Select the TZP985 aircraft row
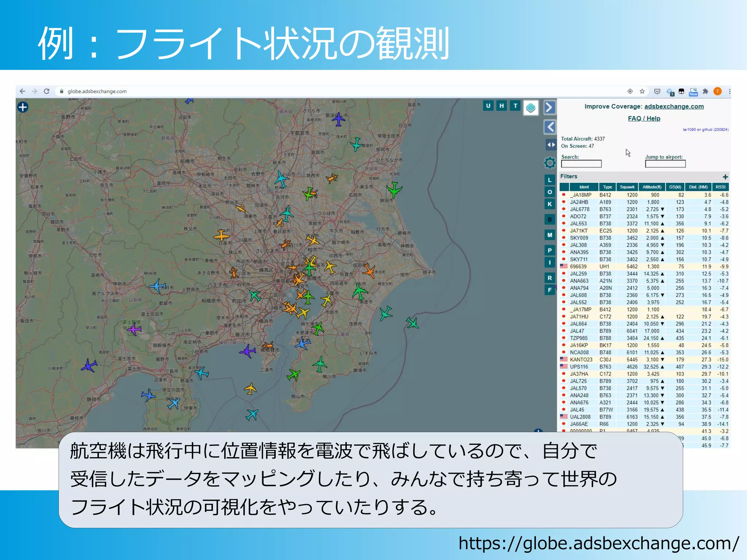The height and width of the screenshot is (560, 747). pyautogui.click(x=645, y=338)
